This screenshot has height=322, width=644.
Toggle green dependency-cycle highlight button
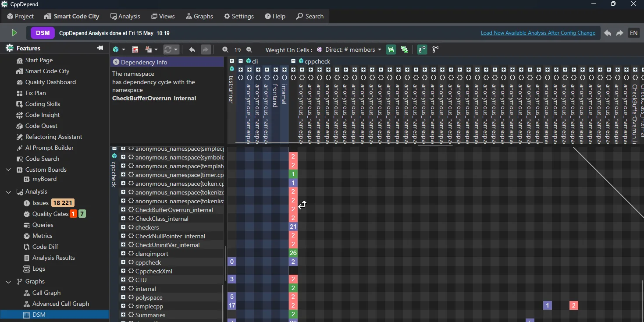[422, 50]
